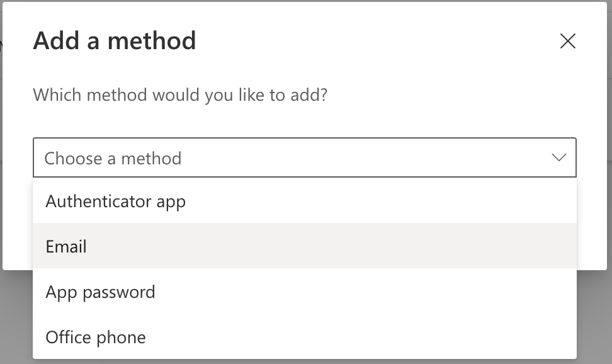Click the last option, Office phone
This screenshot has width=612, height=364.
(96, 337)
